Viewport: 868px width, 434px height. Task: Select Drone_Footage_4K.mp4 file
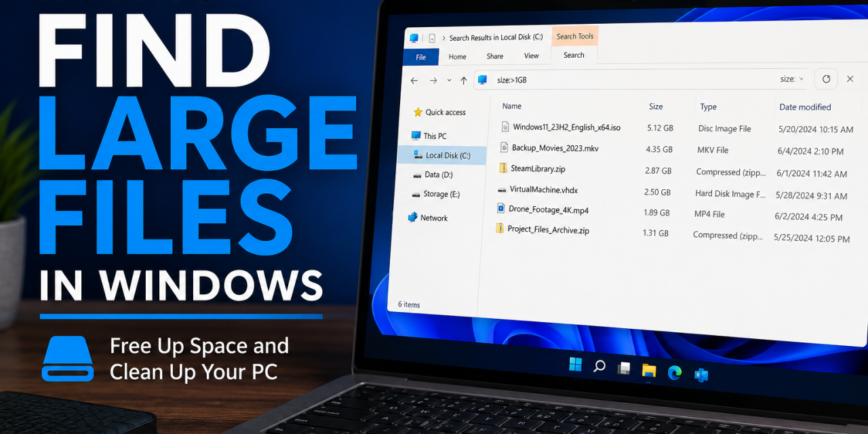click(x=548, y=210)
